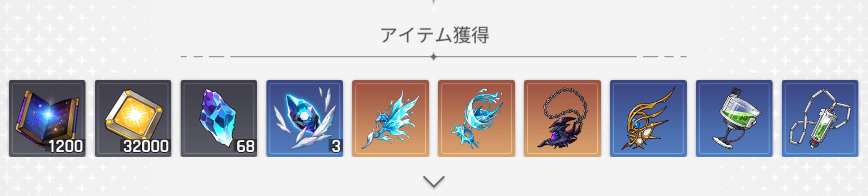The width and height of the screenshot is (868, 196).
Task: Select the dark chained helmet relic
Action: click(562, 118)
